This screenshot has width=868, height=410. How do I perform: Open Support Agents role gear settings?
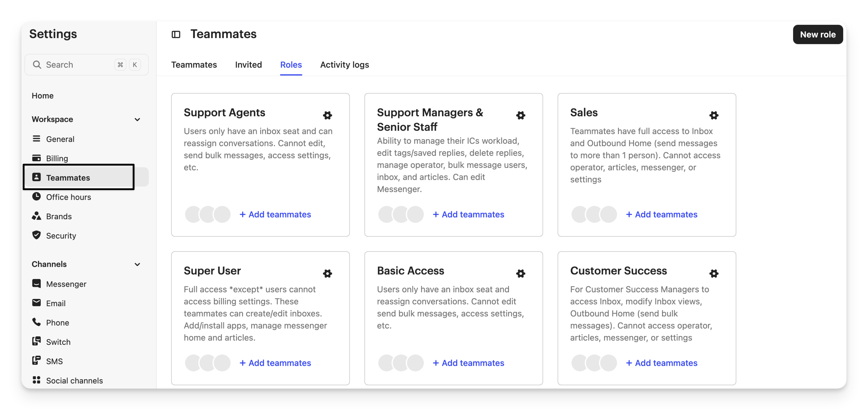point(327,115)
